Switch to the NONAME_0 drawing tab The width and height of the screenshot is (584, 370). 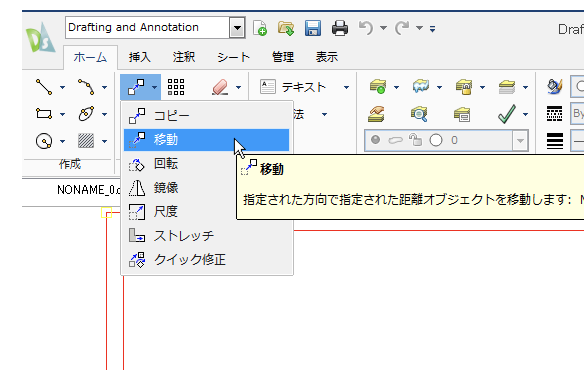pos(89,190)
